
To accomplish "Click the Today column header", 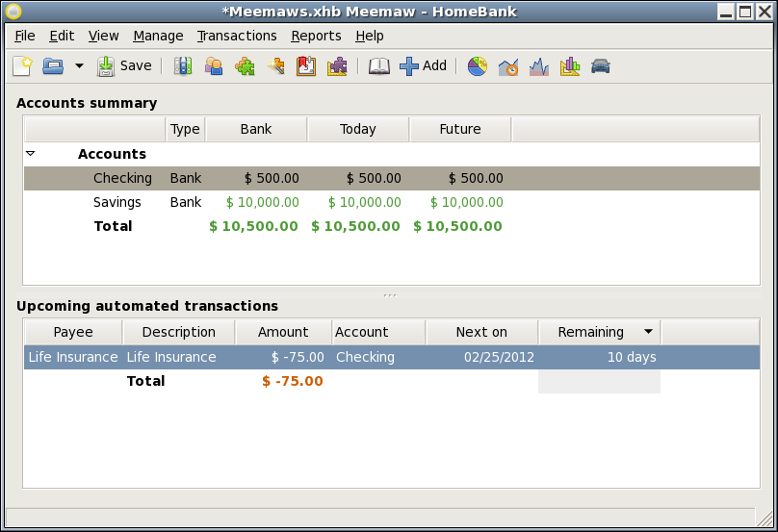I will point(358,130).
